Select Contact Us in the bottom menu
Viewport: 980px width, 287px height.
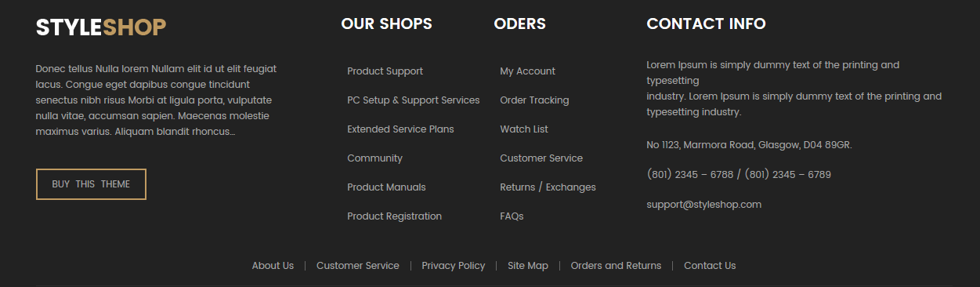pyautogui.click(x=710, y=266)
